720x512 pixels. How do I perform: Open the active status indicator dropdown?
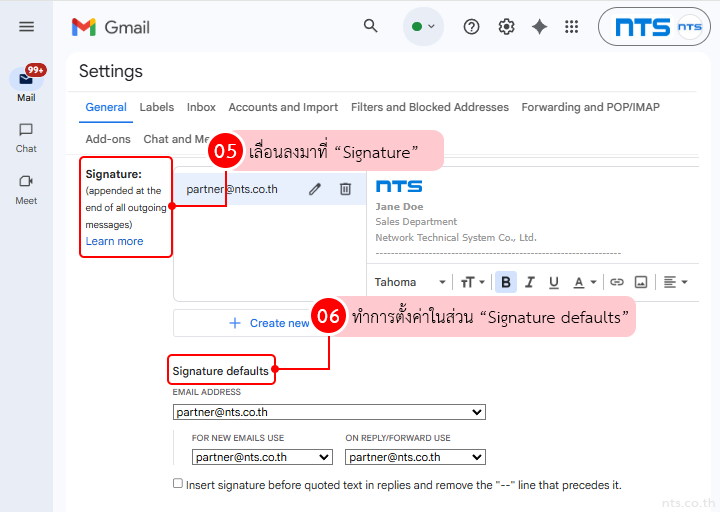click(423, 27)
